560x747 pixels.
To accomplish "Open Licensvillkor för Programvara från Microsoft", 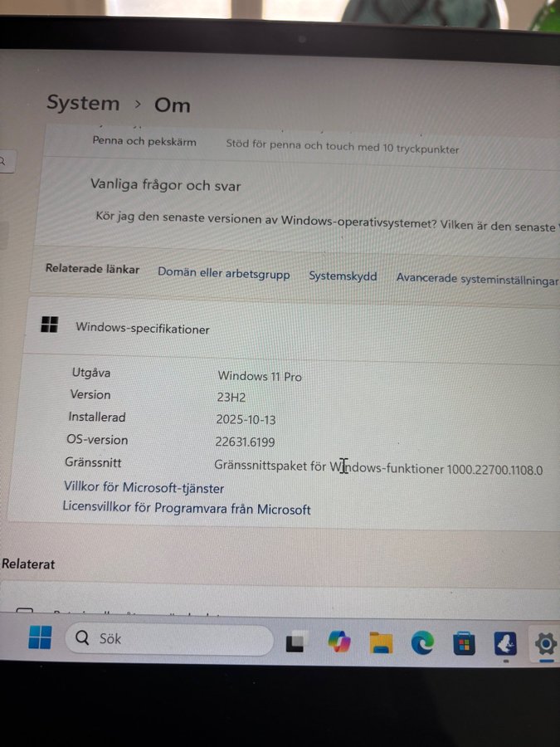I will [187, 508].
